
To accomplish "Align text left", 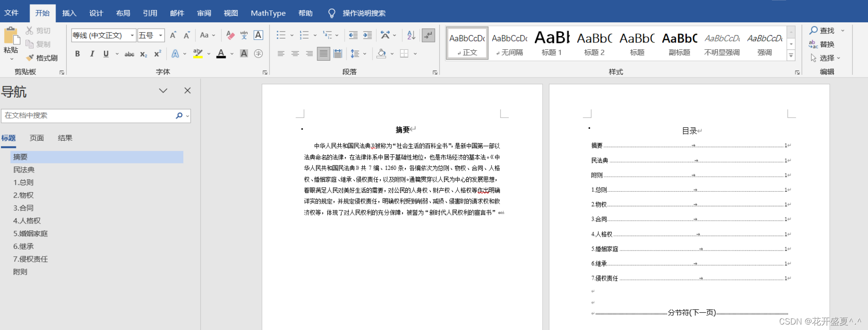I will tap(281, 54).
